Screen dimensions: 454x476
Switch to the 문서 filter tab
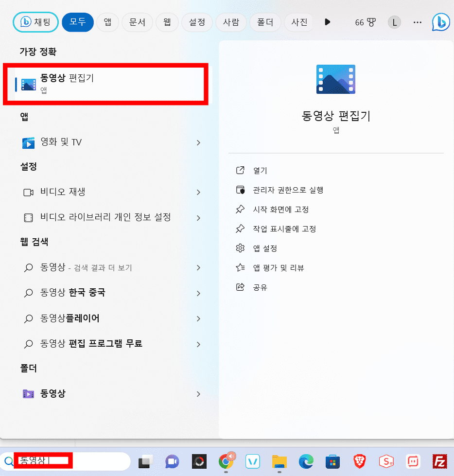pos(137,22)
